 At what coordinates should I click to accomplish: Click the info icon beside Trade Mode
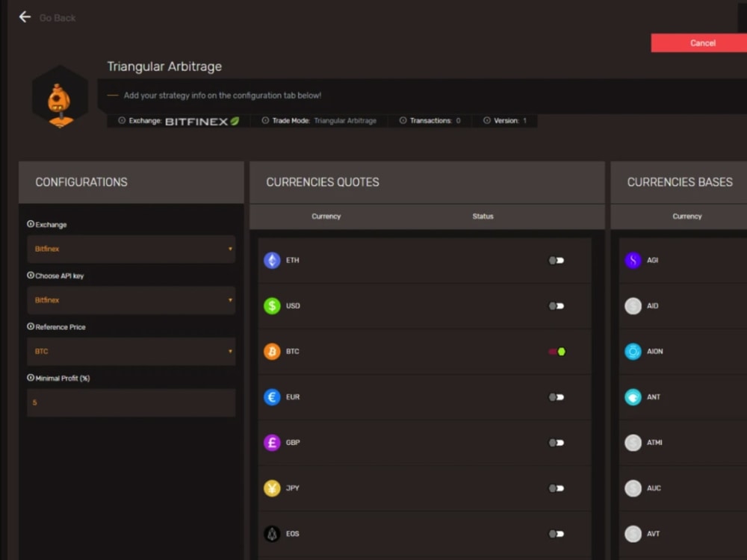[x=265, y=120]
